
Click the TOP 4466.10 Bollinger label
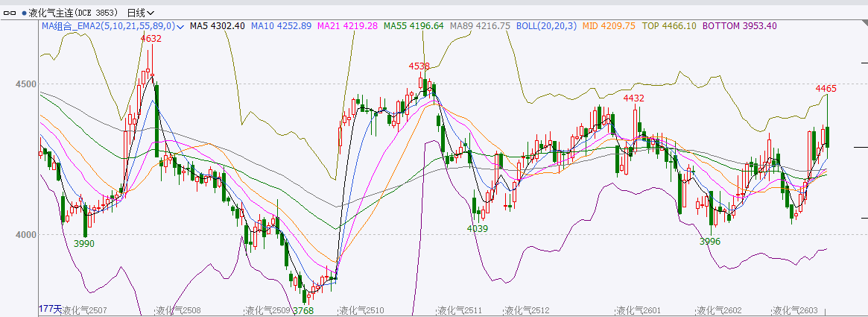click(669, 26)
